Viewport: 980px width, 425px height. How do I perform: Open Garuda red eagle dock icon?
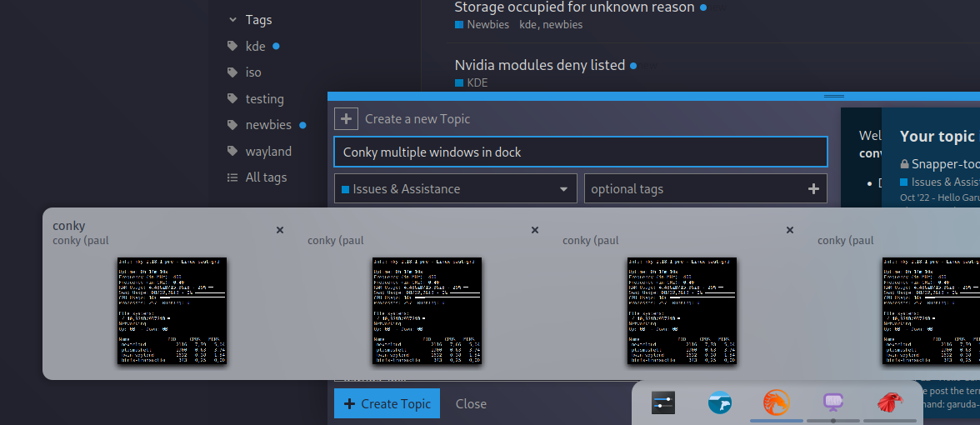tap(890, 402)
